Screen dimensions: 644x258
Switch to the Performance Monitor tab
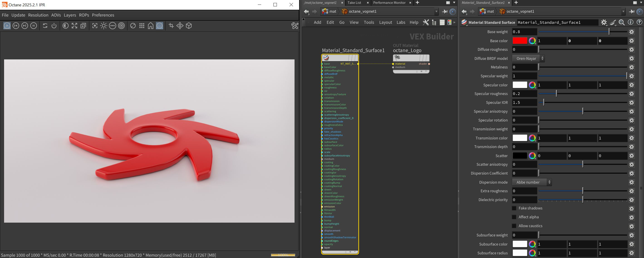pos(389,2)
